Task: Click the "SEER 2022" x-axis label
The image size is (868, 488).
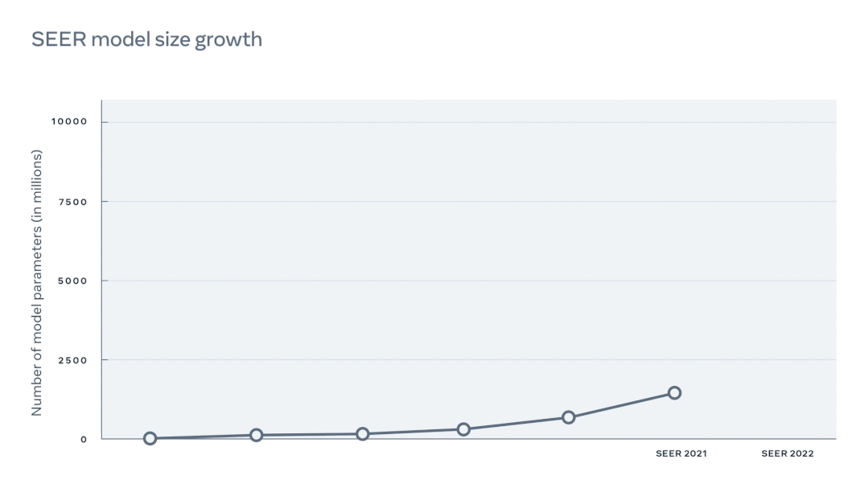Action: (x=788, y=454)
